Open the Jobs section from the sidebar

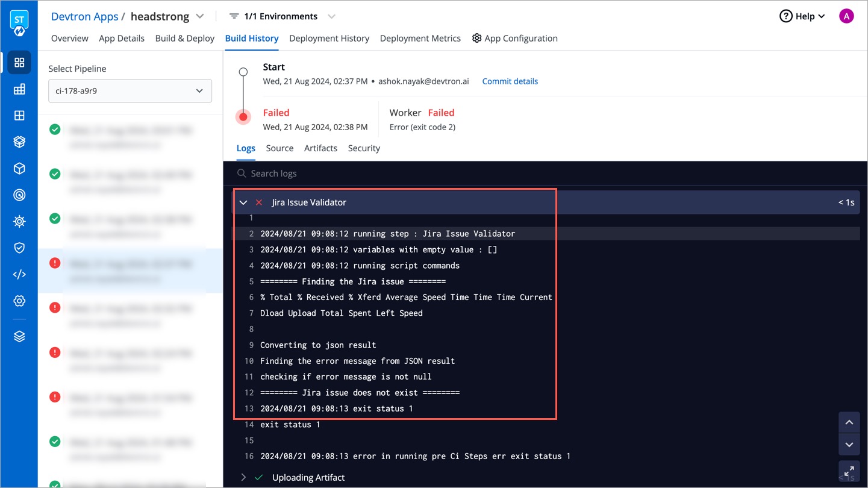19,89
